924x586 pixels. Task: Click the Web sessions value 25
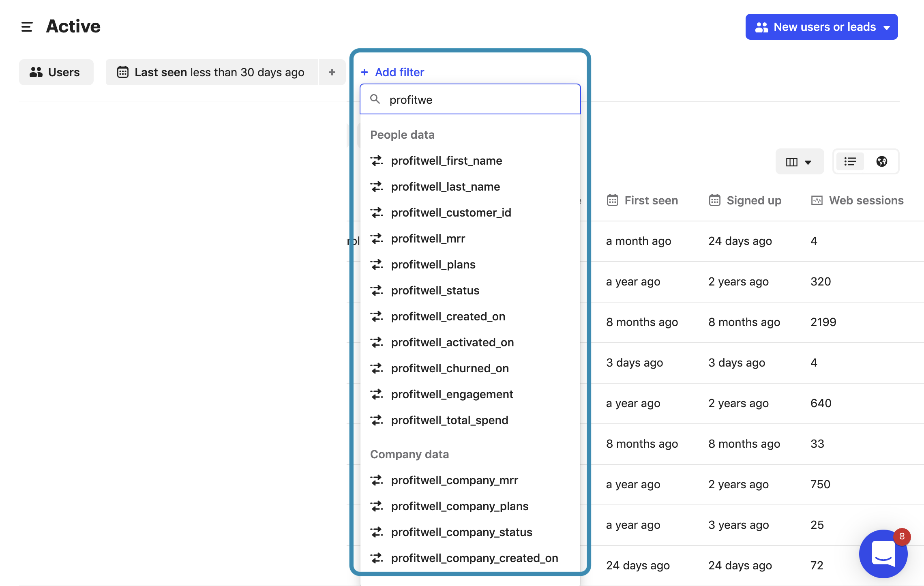[x=817, y=525]
